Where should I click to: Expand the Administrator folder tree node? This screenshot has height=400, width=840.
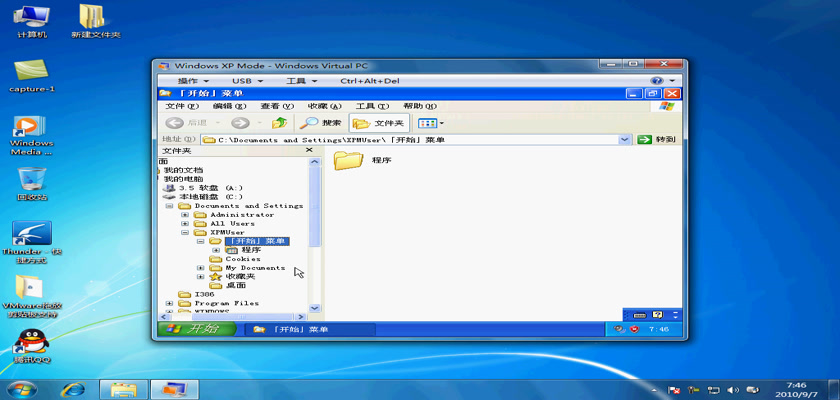click(185, 215)
